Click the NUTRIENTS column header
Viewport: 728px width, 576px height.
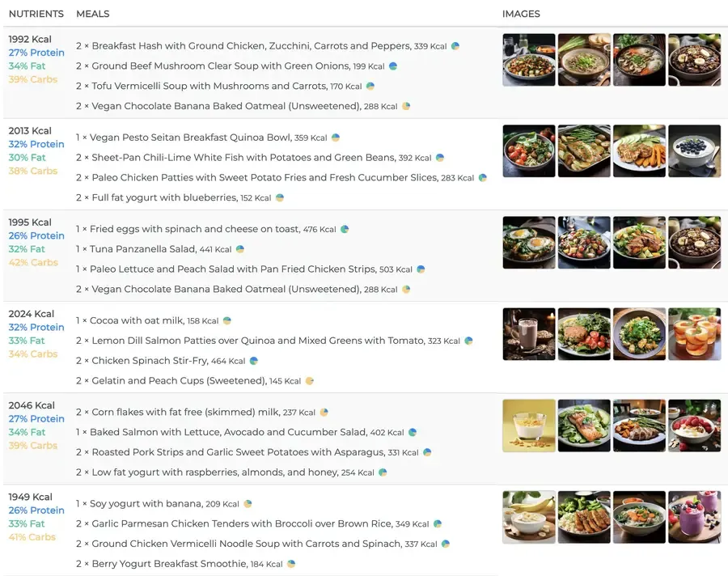[36, 14]
